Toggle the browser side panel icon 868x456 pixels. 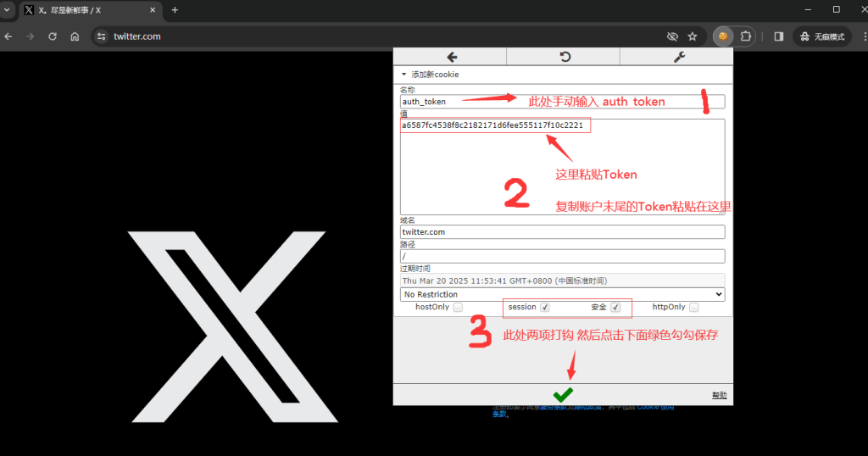click(x=779, y=36)
